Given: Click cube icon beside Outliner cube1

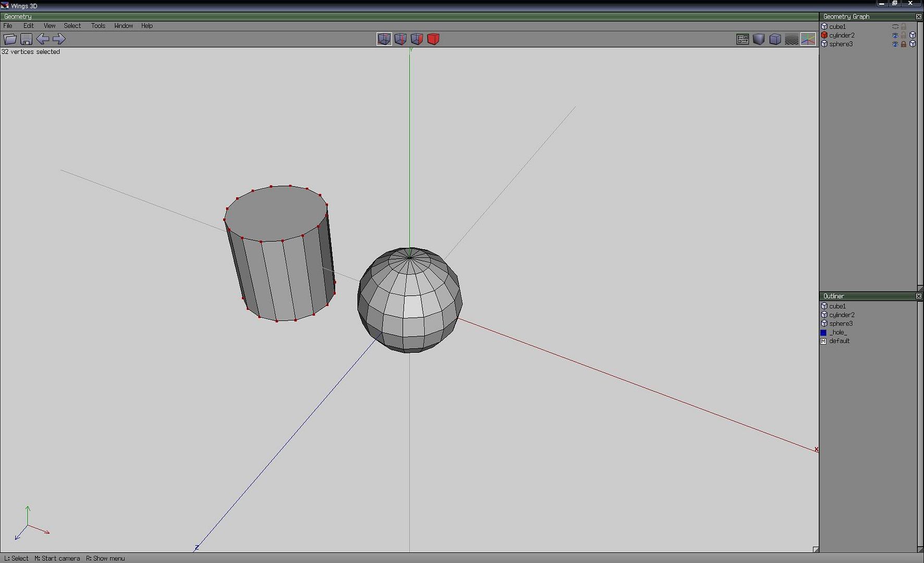Looking at the screenshot, I should tap(824, 307).
